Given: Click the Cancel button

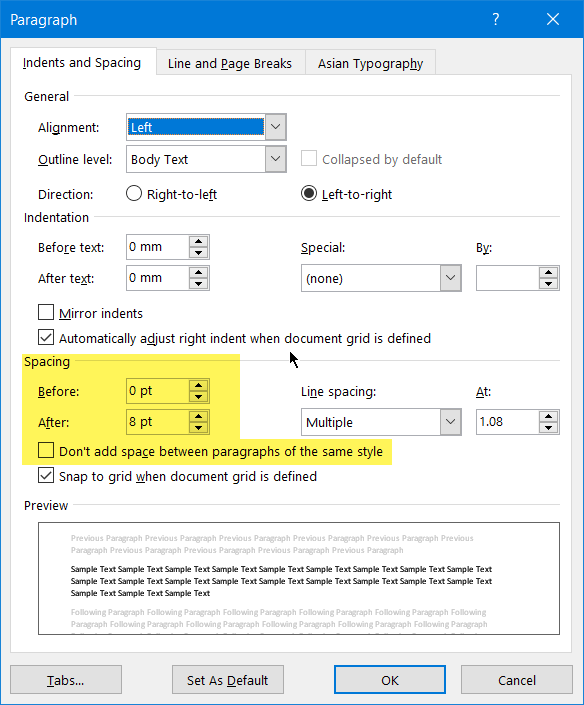Looking at the screenshot, I should [x=517, y=680].
